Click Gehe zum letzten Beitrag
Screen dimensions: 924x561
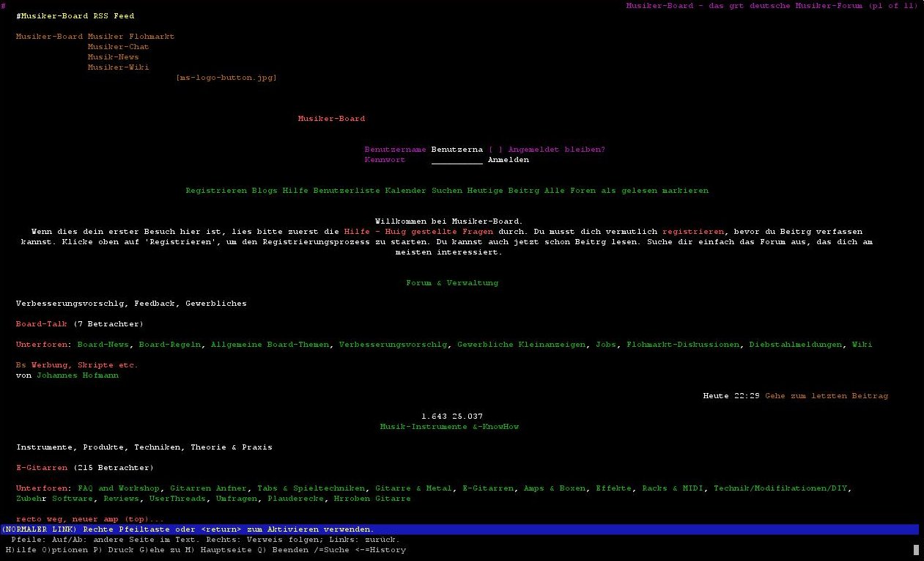827,396
